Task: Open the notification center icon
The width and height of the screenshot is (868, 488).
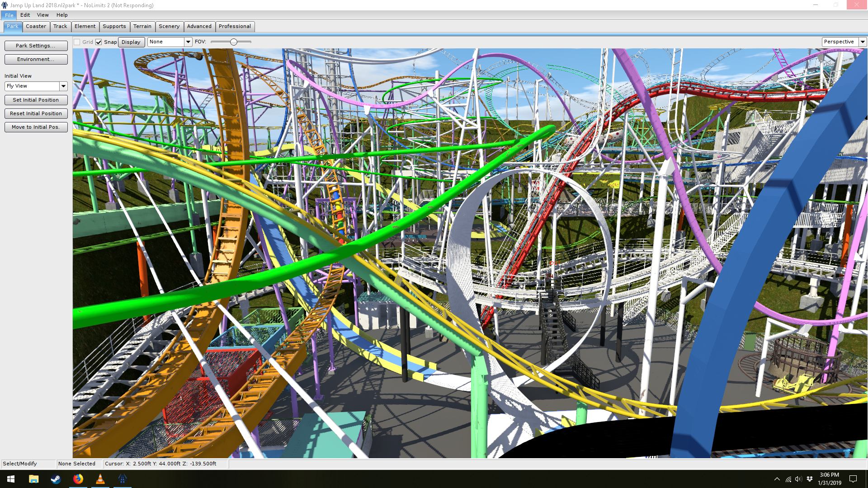Action: pyautogui.click(x=853, y=479)
